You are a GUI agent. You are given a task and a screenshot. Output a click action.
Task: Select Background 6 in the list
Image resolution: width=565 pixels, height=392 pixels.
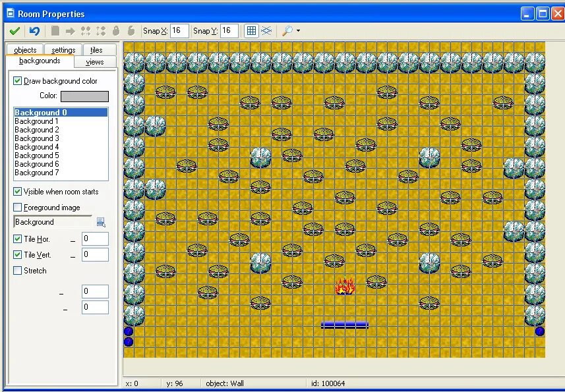[x=61, y=164]
